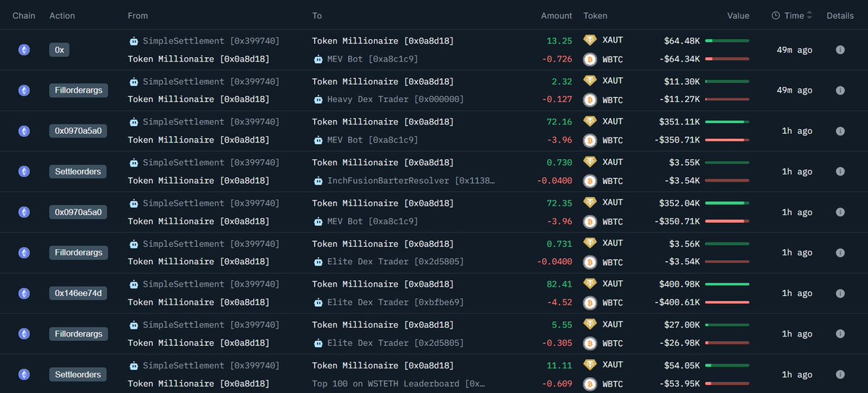The width and height of the screenshot is (868, 393).
Task: Click the XAUT token icon next to 11.11
Action: 590,365
